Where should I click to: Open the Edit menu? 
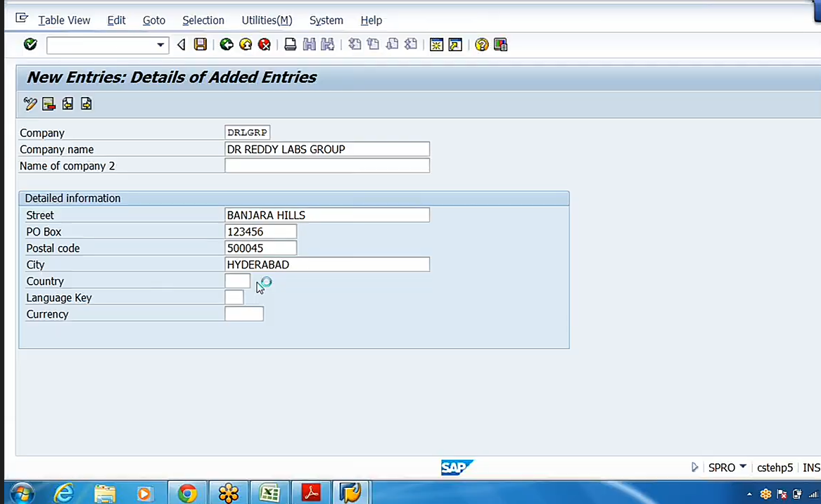tap(116, 20)
